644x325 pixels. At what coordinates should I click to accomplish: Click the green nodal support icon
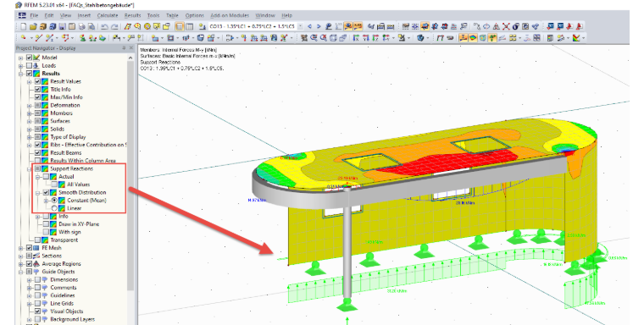point(82,38)
